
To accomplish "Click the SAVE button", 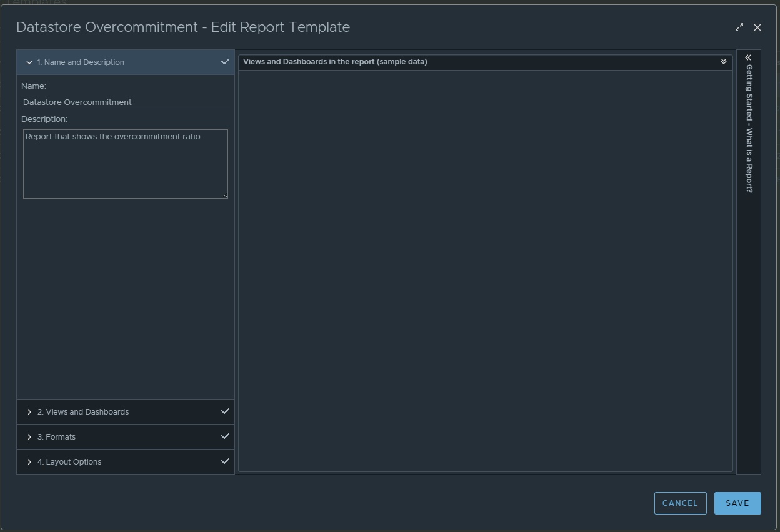I will (737, 503).
